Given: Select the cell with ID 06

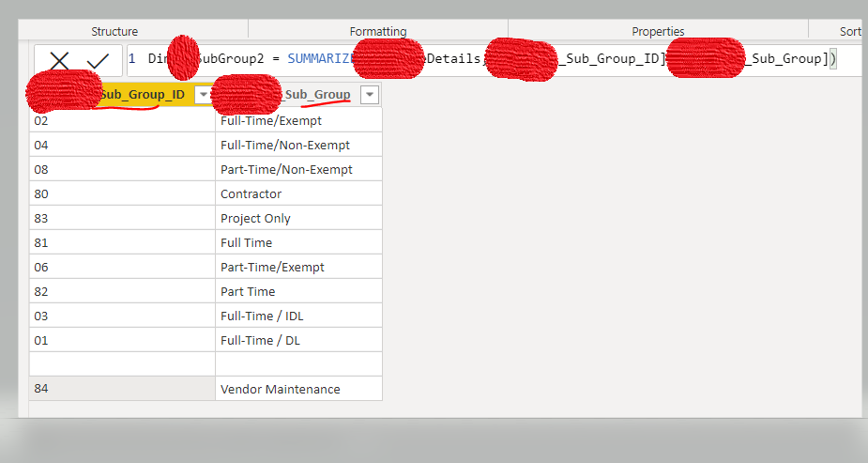Looking at the screenshot, I should point(122,267).
